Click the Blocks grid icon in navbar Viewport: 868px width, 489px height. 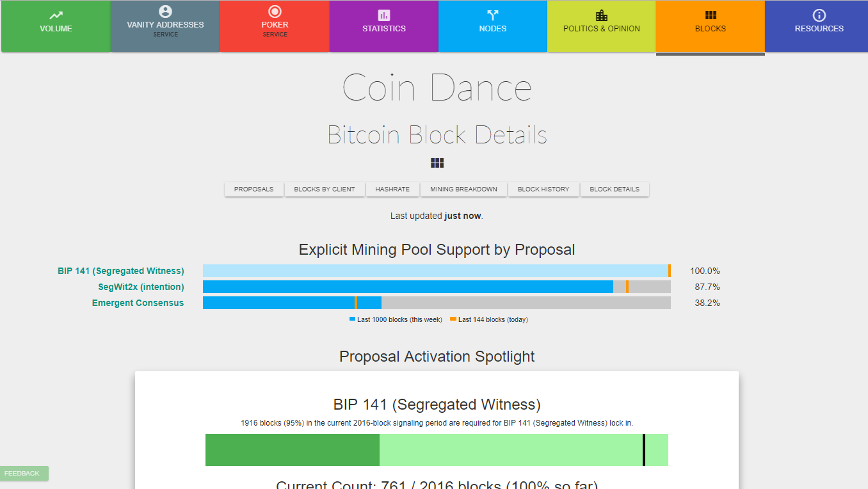pos(711,15)
